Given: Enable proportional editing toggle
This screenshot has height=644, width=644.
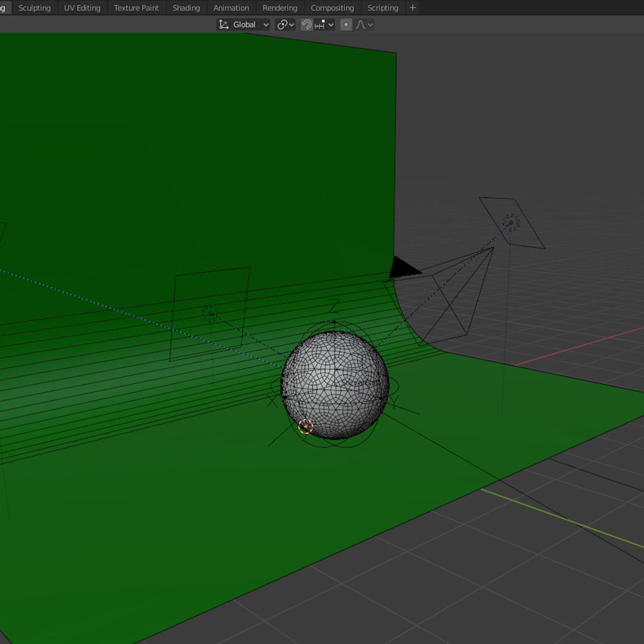Looking at the screenshot, I should [346, 24].
